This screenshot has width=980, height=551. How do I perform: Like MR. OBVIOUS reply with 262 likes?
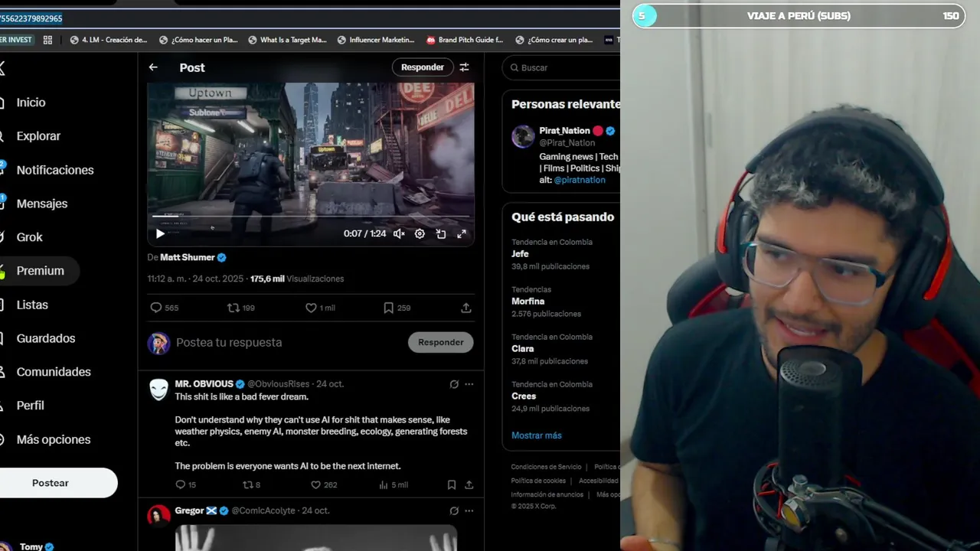[324, 484]
